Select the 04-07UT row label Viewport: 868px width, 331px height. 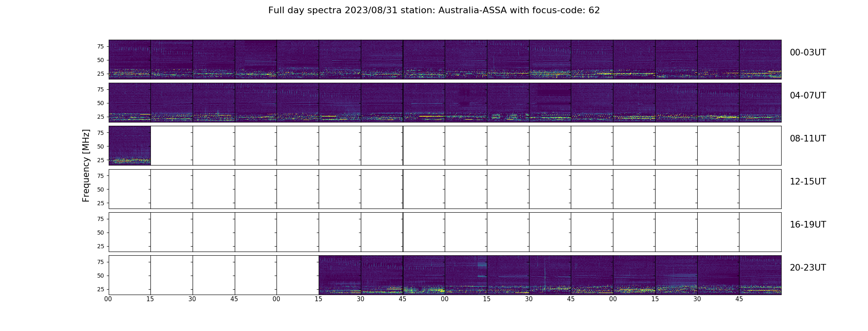pos(808,96)
